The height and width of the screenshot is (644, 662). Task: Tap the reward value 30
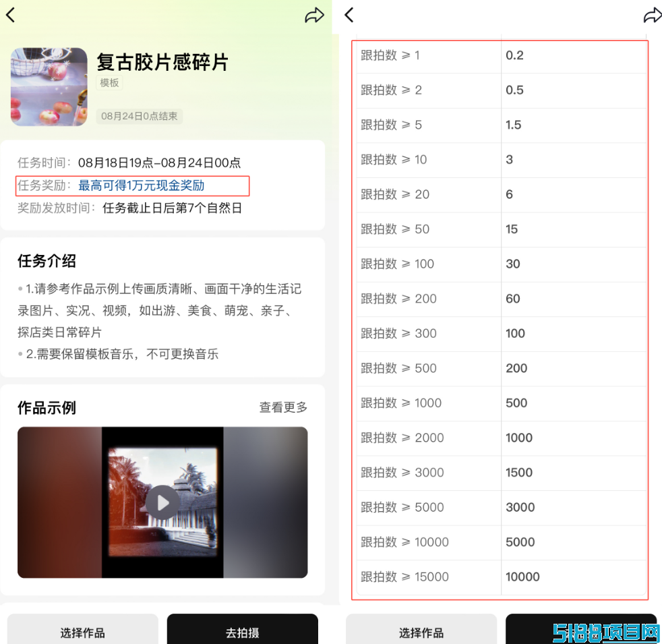[x=513, y=264]
